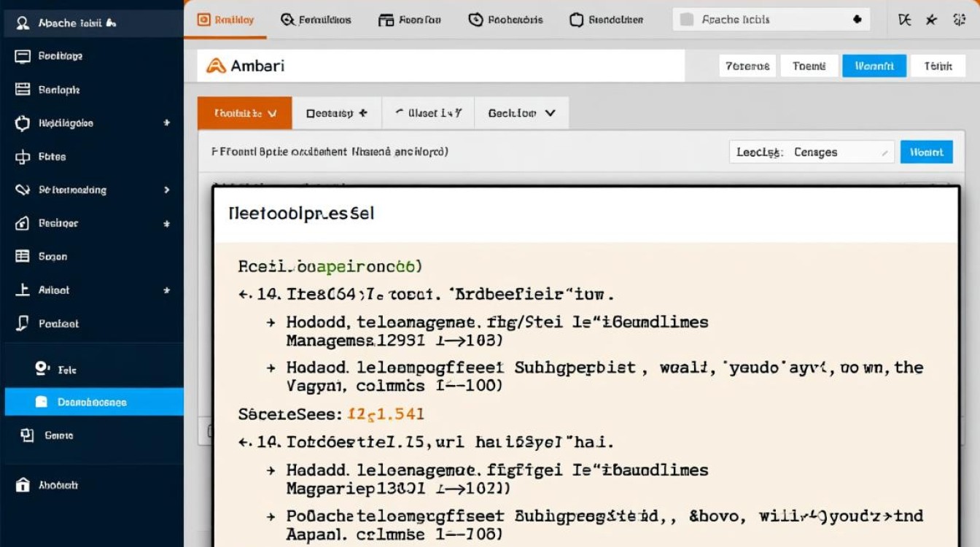
Task: Open the "Geckfom" dropdown tab
Action: 521,113
